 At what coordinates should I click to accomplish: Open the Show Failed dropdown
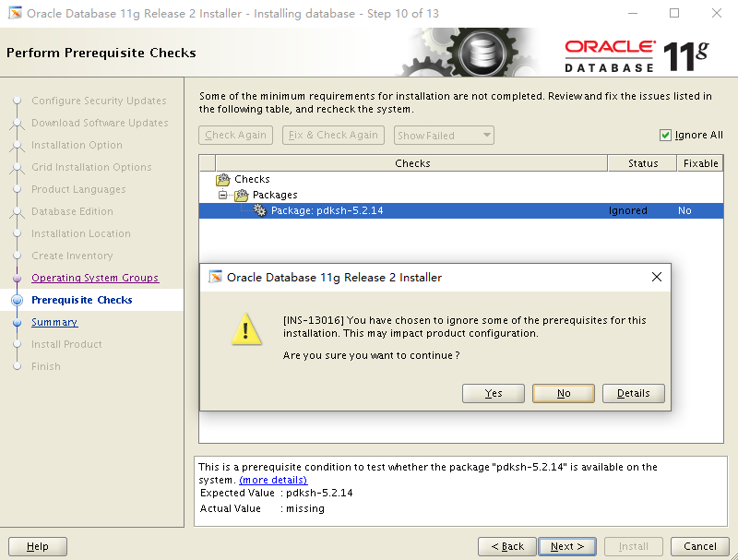point(444,135)
